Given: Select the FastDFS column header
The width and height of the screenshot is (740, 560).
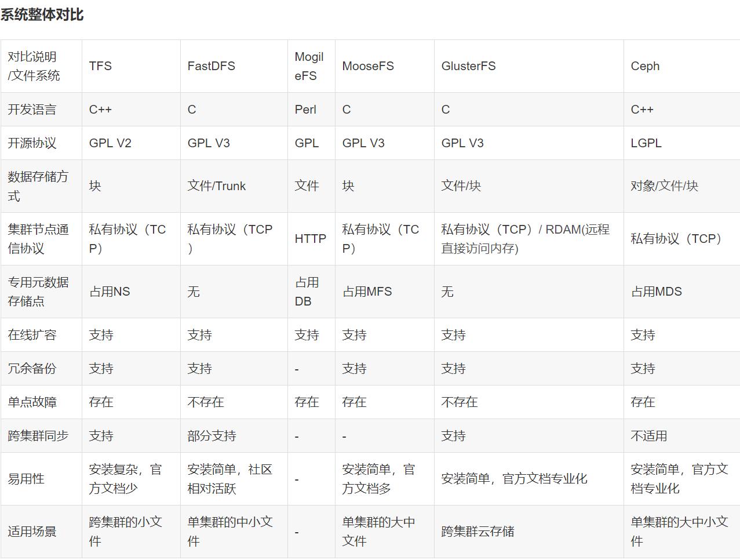Looking at the screenshot, I should tap(212, 66).
